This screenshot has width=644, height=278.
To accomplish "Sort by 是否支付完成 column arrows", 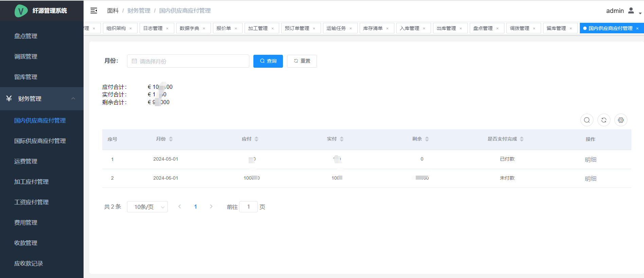I will pos(522,139).
